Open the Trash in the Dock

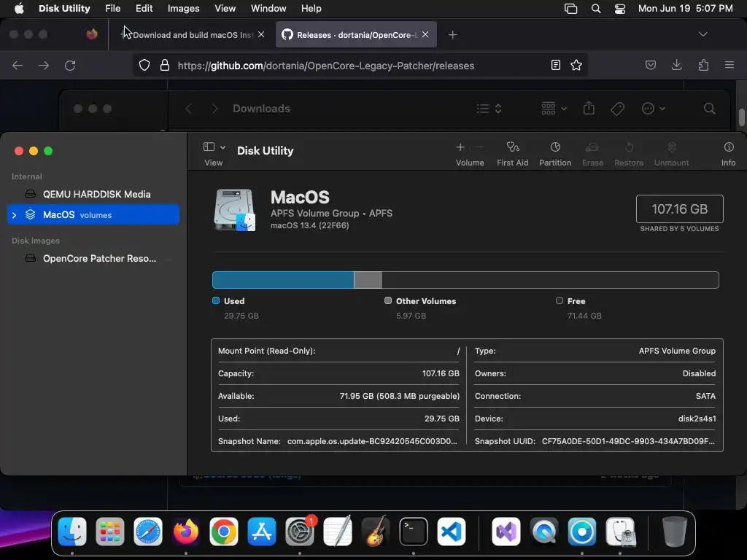coord(675,532)
